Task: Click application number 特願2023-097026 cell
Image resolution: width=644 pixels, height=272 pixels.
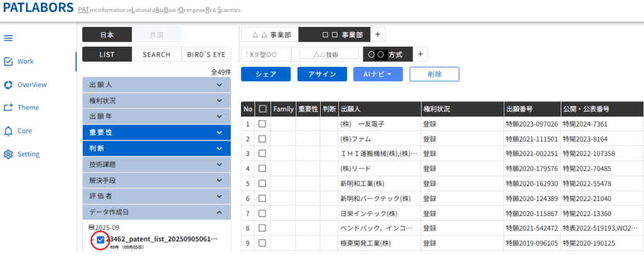Action: point(532,124)
